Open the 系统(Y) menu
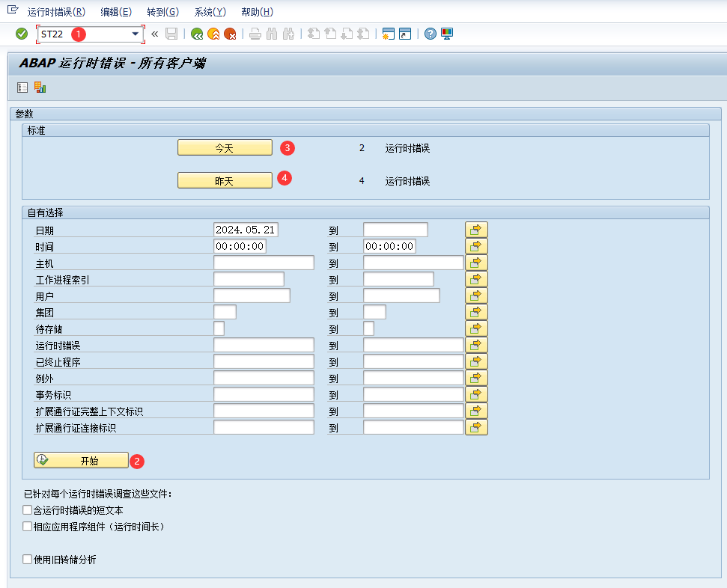The width and height of the screenshot is (727, 588). click(x=209, y=11)
